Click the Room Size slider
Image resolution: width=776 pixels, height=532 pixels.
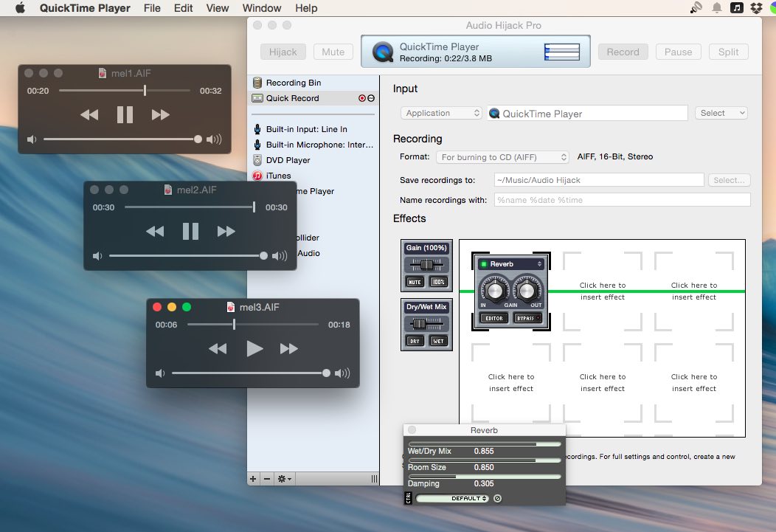coord(485,460)
